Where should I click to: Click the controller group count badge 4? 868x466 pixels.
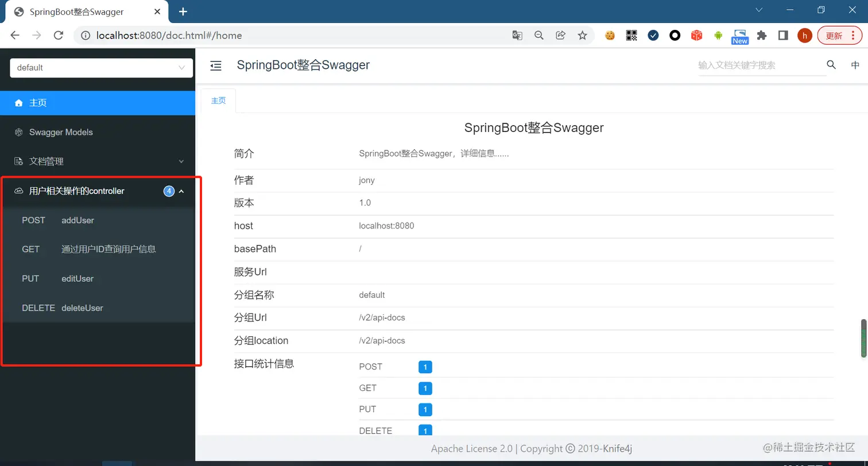(169, 191)
